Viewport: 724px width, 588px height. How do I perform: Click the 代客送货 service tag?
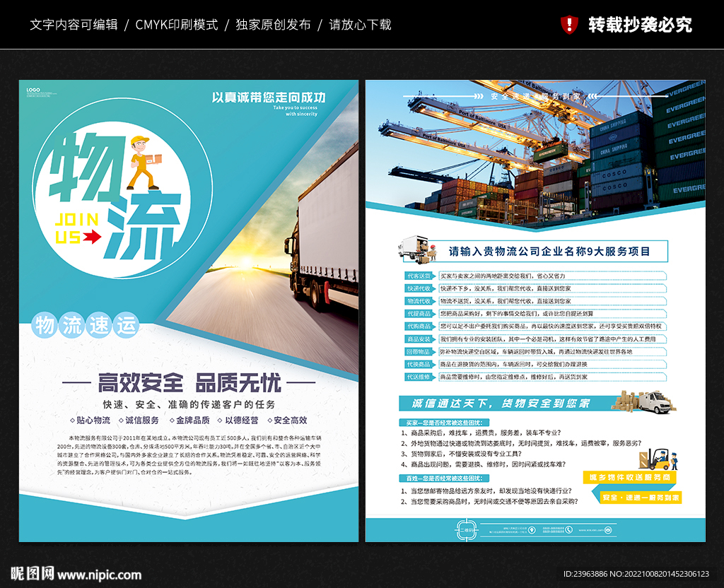pos(419,276)
